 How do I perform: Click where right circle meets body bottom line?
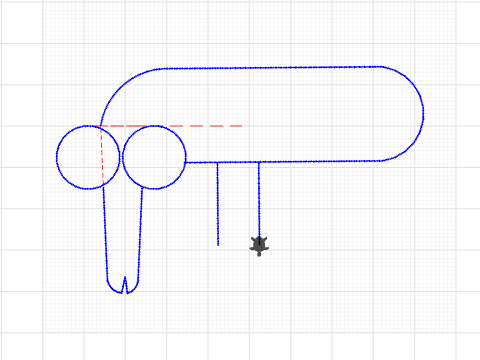[186, 162]
